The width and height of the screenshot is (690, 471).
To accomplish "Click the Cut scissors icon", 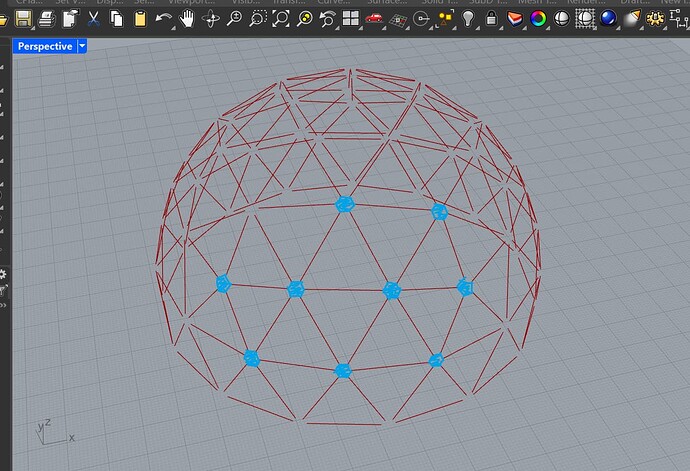I will point(93,19).
